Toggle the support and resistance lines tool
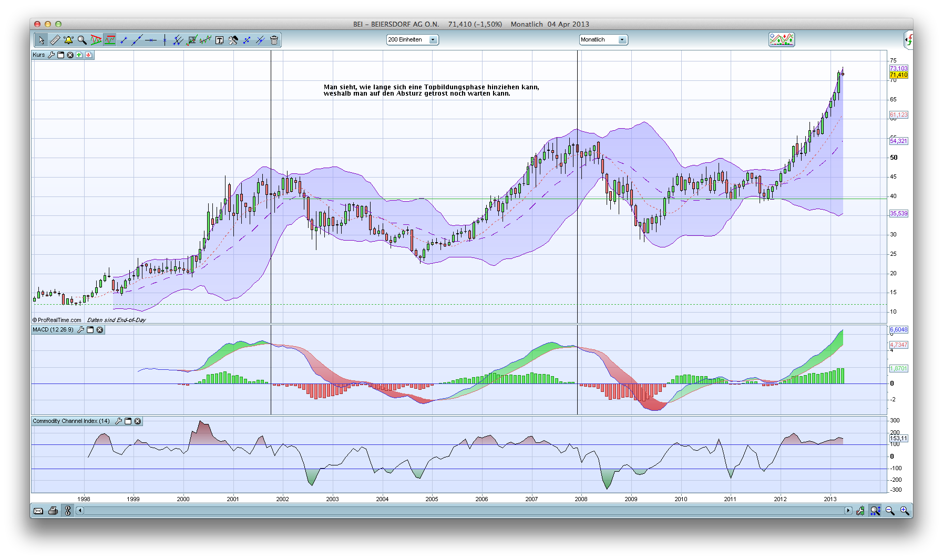 pyautogui.click(x=110, y=40)
